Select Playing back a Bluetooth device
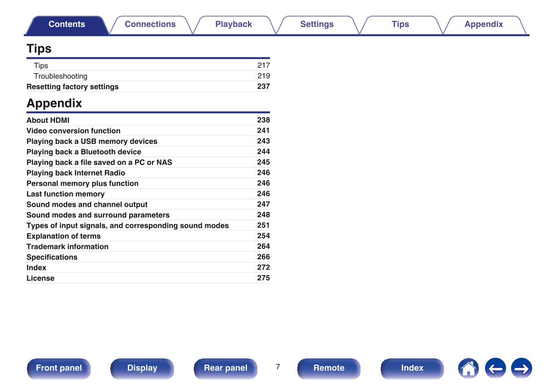The width and height of the screenshot is (556, 392). pyautogui.click(x=84, y=152)
